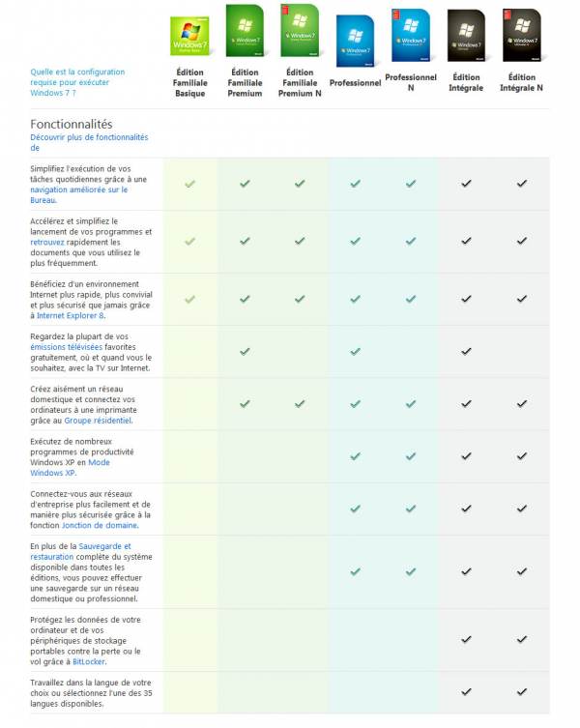
Task: Open the configuration requise pour Windows 7 link
Action: click(x=77, y=82)
